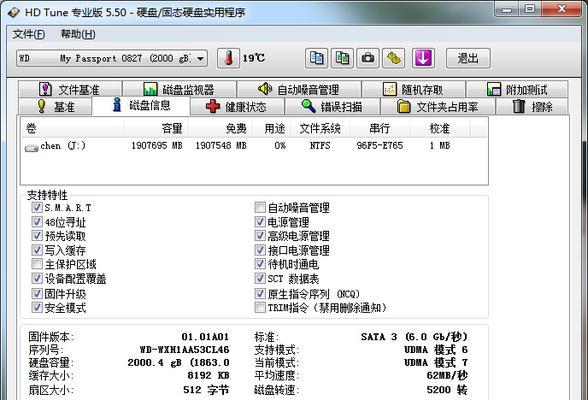Toggle the 原生指令序列 (NCQ) checkbox

click(260, 294)
